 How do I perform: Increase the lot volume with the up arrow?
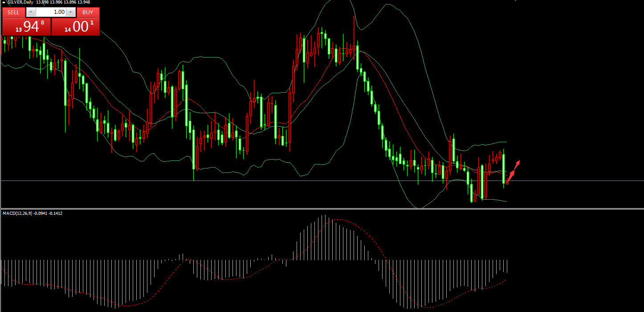[x=70, y=12]
